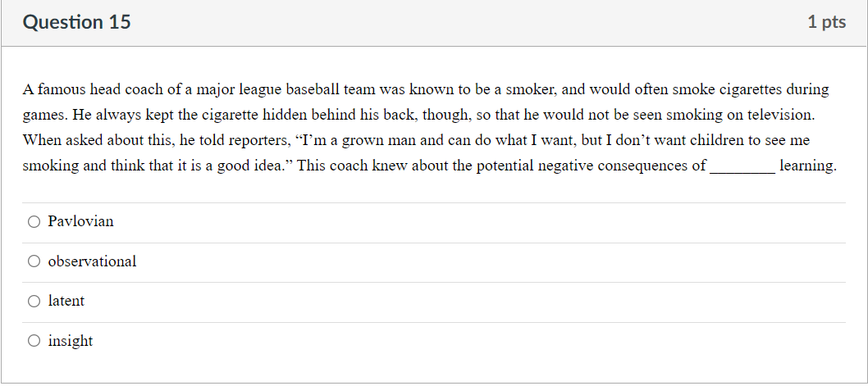The image size is (868, 386).
Task: Click the "observational" answer label text
Action: [x=92, y=261]
